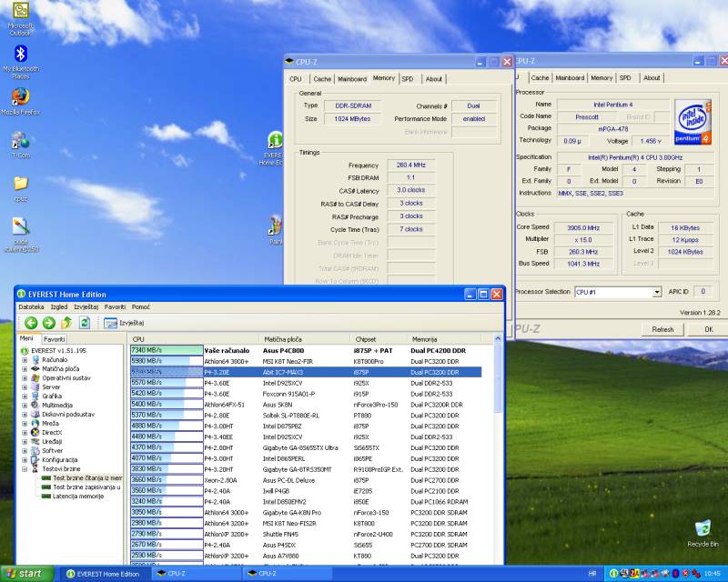Screen dimensions: 728x582
Task: Open the Favoriti menu in EVEREST
Action: (115, 307)
